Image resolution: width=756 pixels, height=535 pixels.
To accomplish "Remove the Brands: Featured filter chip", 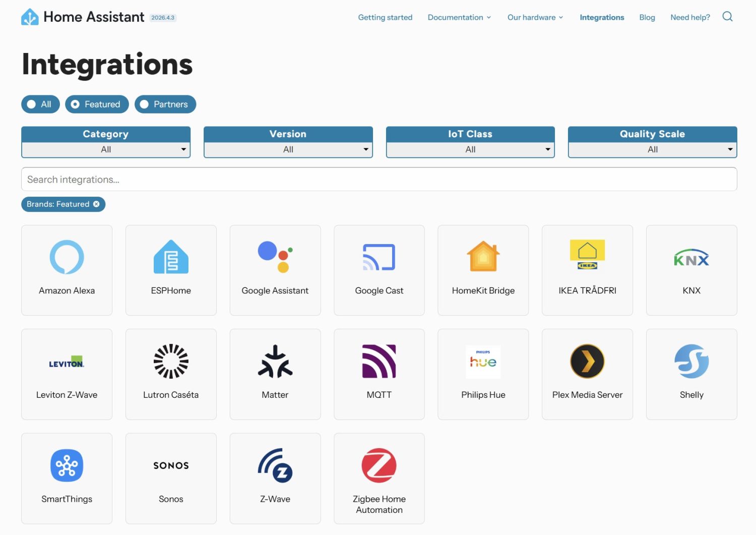I will pos(96,204).
